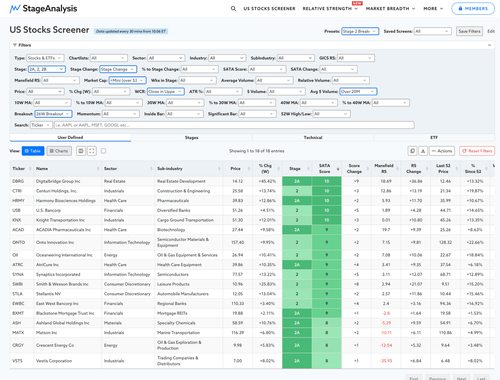Sort by % Chg (W) column arrows

pyautogui.click(x=279, y=169)
